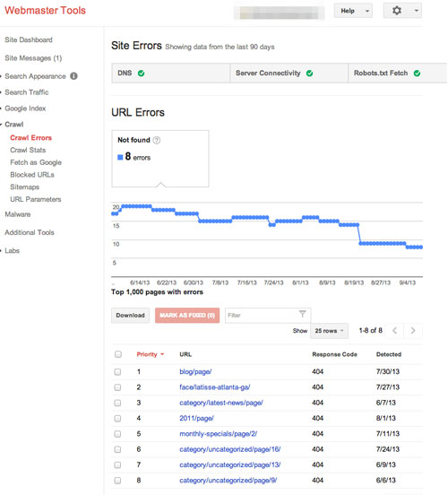Click the 1-8 of 8 page count

click(x=370, y=331)
